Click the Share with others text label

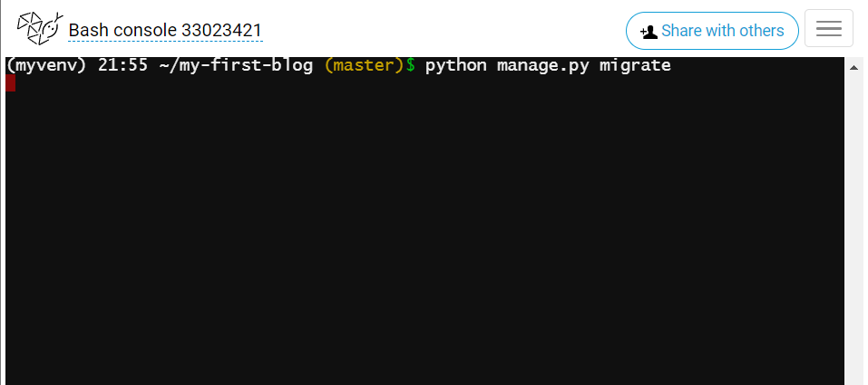coord(722,31)
